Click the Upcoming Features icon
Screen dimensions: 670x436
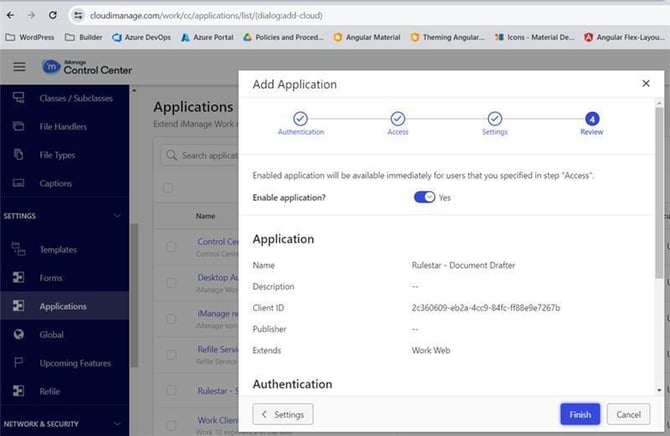click(x=18, y=362)
